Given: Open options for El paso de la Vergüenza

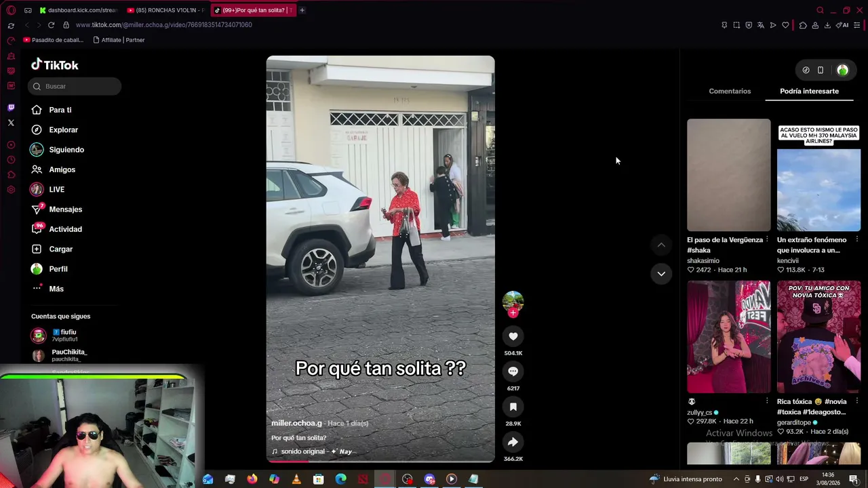Looking at the screenshot, I should 767,240.
